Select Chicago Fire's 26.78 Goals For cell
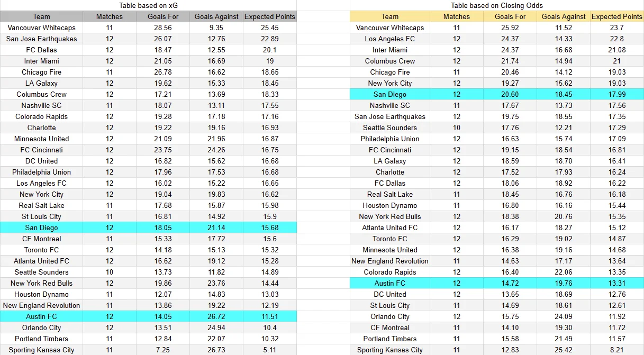 pyautogui.click(x=163, y=72)
